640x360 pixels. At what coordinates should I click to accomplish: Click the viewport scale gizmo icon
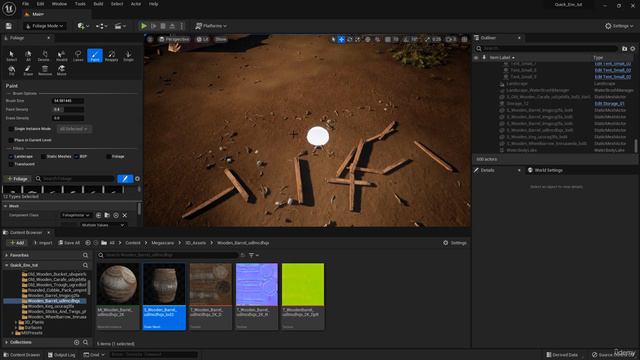pos(358,39)
